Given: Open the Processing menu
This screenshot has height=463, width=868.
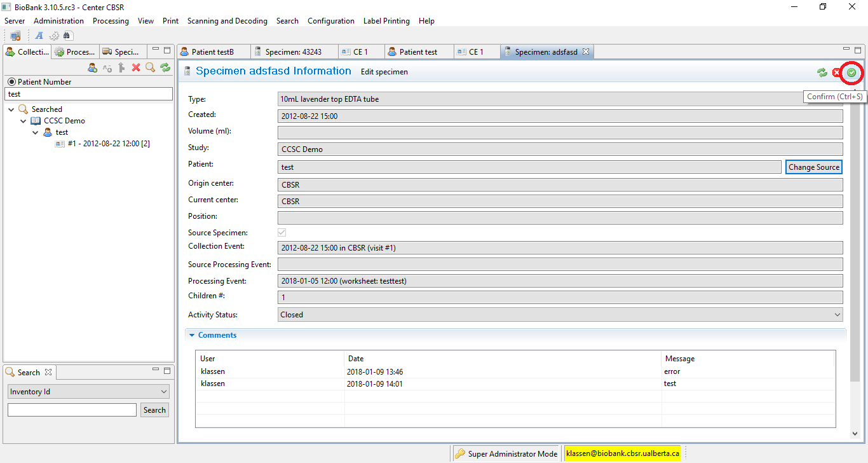Looking at the screenshot, I should [x=111, y=21].
